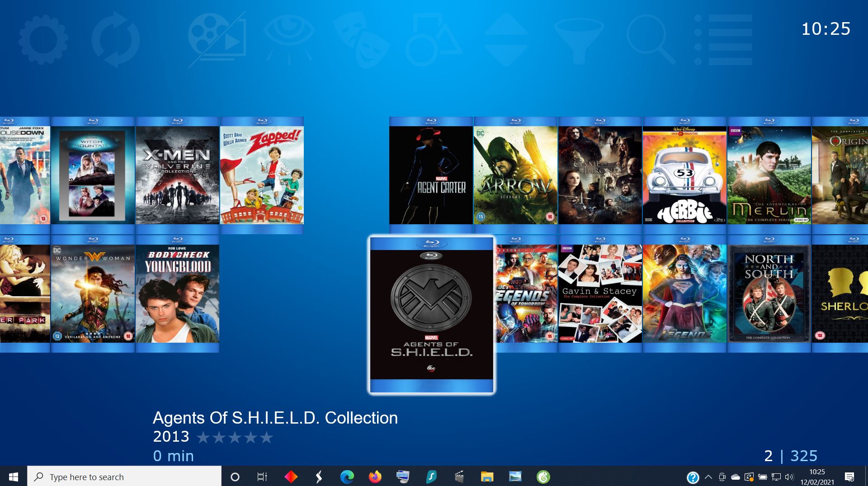Open the Windows Start menu
This screenshot has width=868, height=486.
click(14, 477)
